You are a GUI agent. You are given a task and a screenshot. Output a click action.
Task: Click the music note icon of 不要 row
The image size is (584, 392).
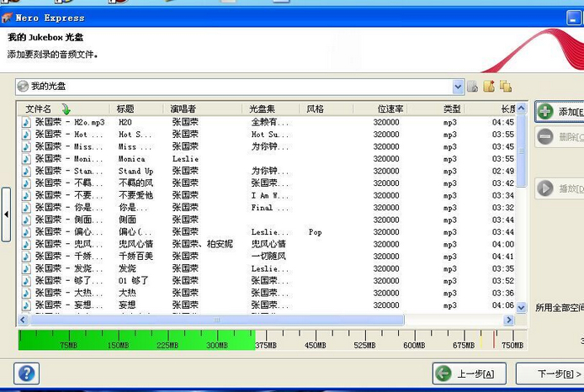click(26, 195)
